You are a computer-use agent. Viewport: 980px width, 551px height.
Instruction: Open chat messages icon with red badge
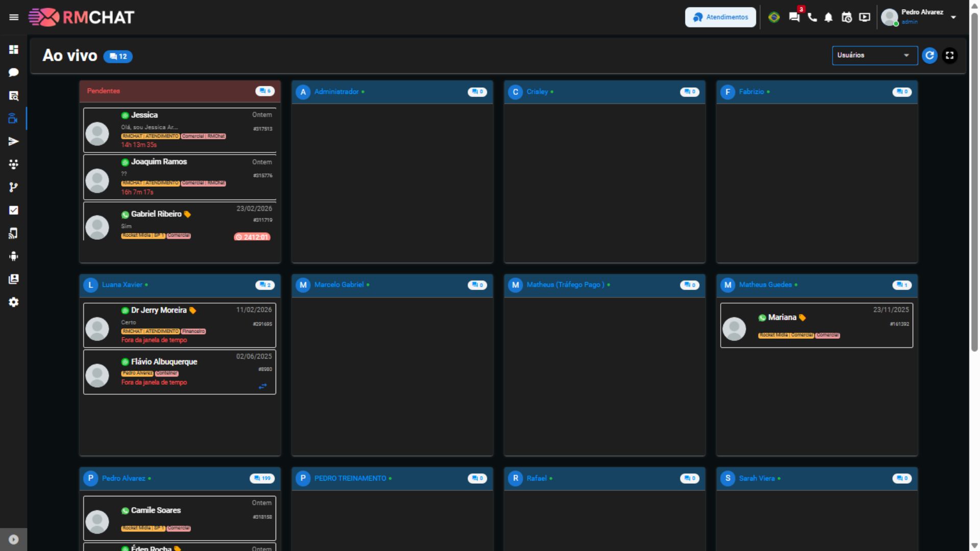794,17
